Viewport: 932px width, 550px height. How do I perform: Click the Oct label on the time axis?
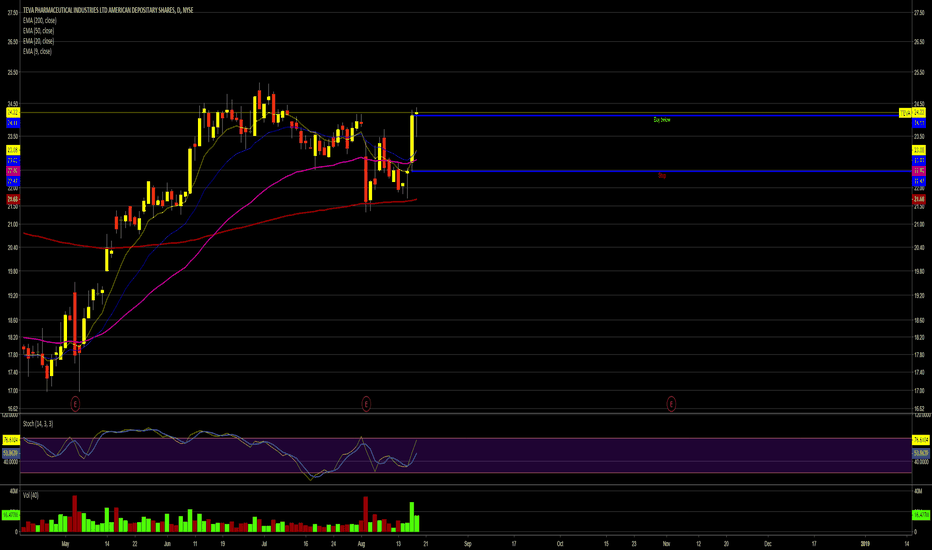(560, 543)
